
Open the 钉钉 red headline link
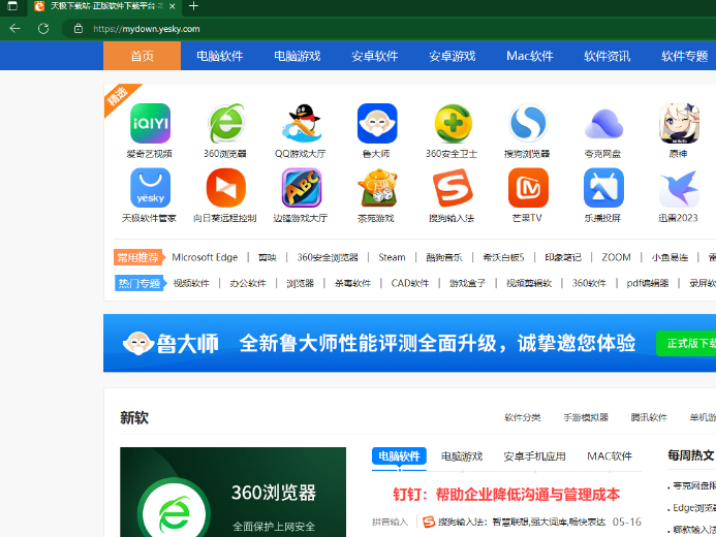(506, 494)
